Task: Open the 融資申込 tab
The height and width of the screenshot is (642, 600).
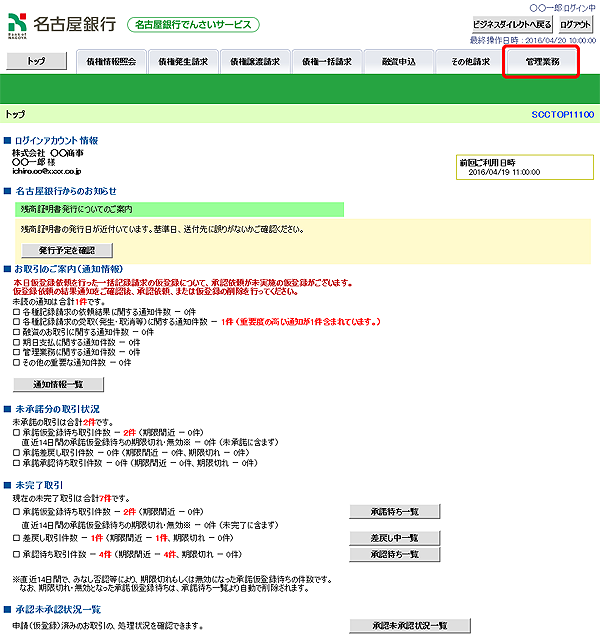Action: pyautogui.click(x=398, y=62)
